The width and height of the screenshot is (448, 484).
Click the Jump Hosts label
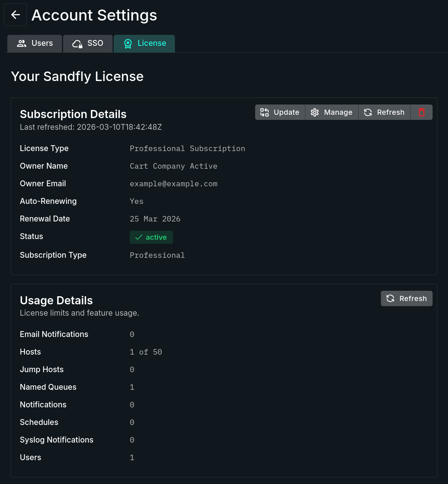(42, 370)
